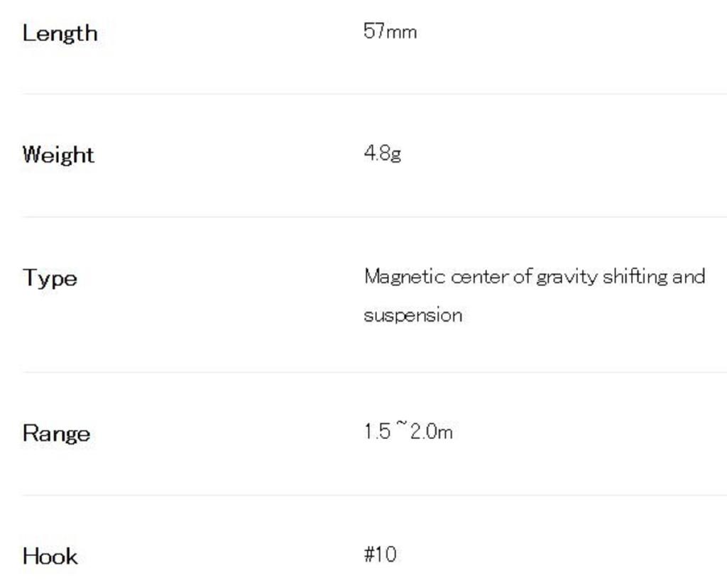This screenshot has width=727, height=588.
Task: Select the #10 hook size value
Action: (x=380, y=554)
